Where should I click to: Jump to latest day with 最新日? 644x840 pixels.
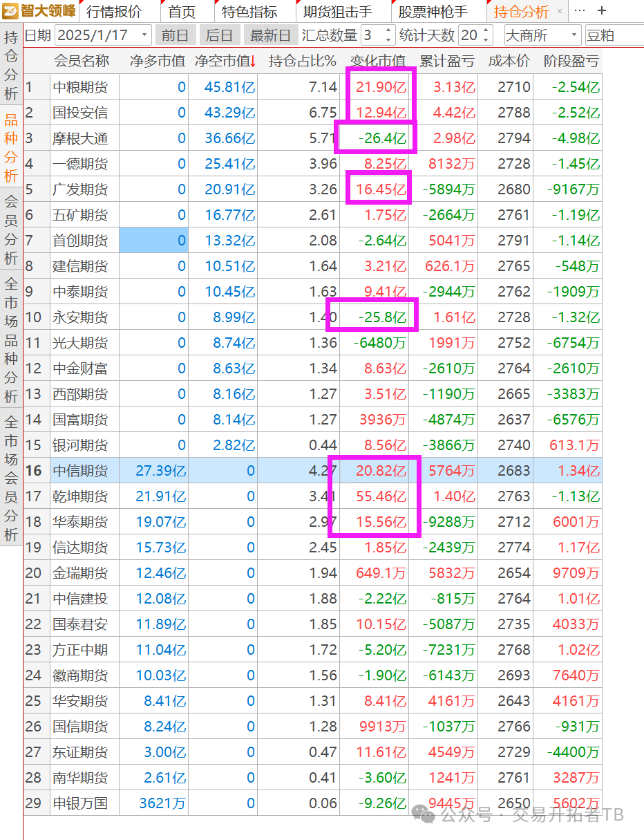point(270,35)
